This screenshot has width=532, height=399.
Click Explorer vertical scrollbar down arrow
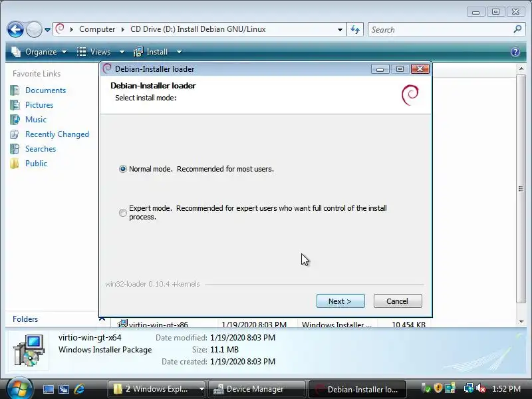point(521,321)
